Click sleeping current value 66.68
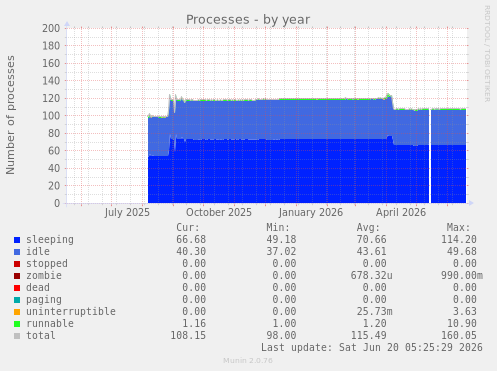The height and width of the screenshot is (371, 497). [x=191, y=240]
